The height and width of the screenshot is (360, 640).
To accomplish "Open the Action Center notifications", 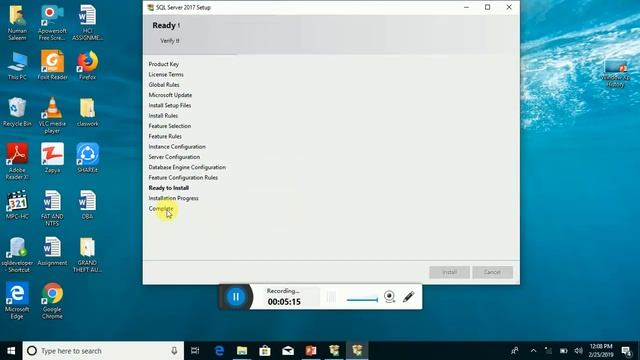I will (627, 351).
